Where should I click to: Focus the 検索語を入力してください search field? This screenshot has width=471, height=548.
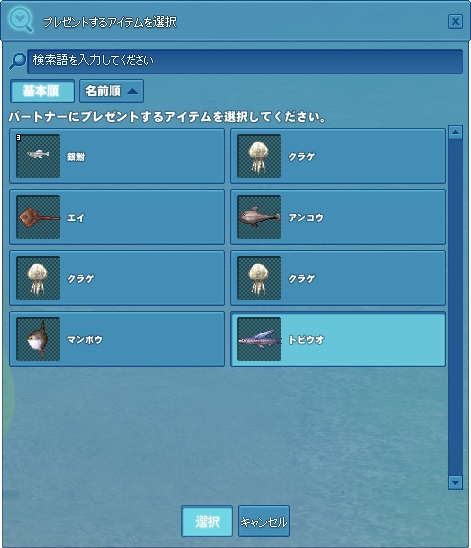[245, 61]
